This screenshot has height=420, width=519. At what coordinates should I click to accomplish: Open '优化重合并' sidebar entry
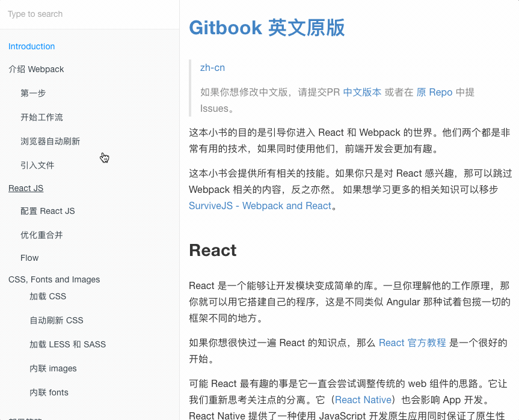[x=41, y=235]
